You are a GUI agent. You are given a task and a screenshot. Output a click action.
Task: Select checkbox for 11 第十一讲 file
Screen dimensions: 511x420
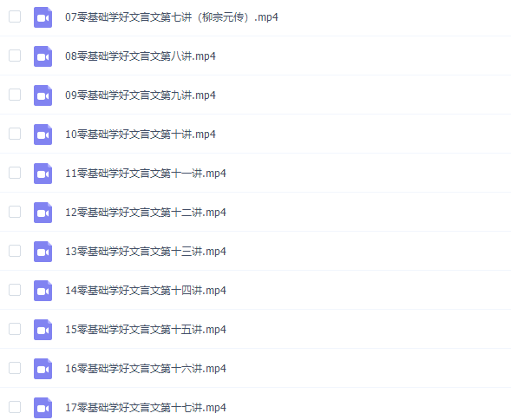15,173
